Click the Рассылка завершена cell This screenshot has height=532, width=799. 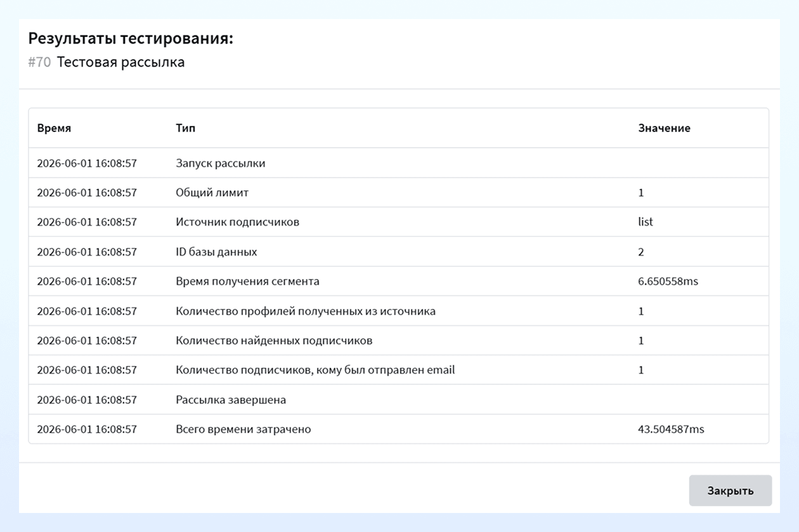[231, 399]
